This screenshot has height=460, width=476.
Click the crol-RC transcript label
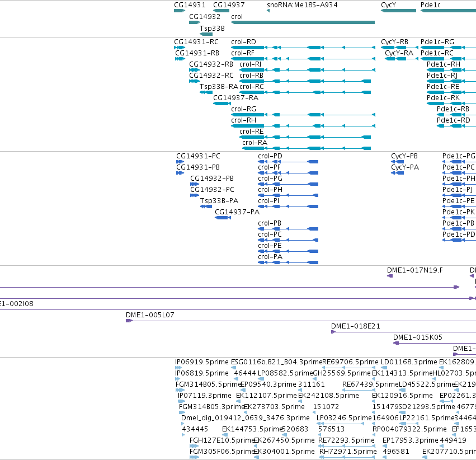coord(252,87)
